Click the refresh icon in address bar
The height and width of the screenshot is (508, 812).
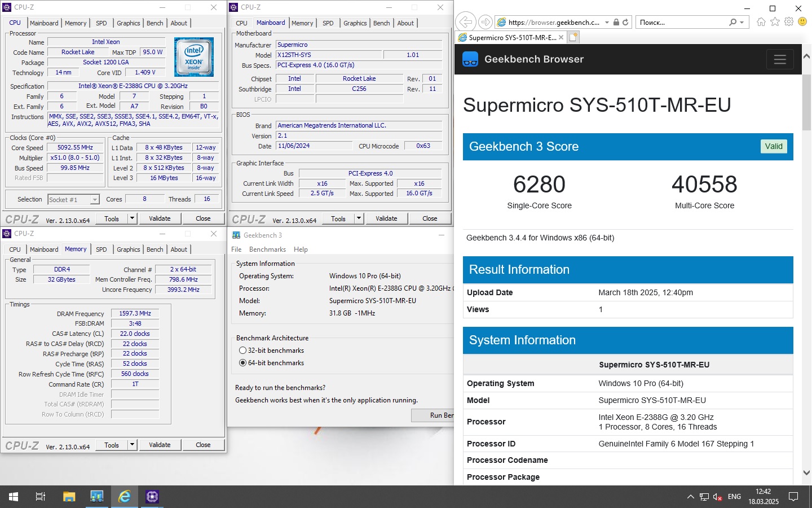coord(625,22)
